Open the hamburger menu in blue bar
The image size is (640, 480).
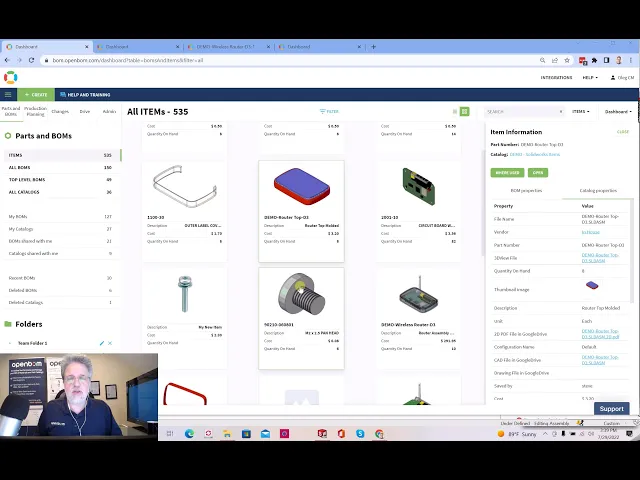[x=8, y=94]
